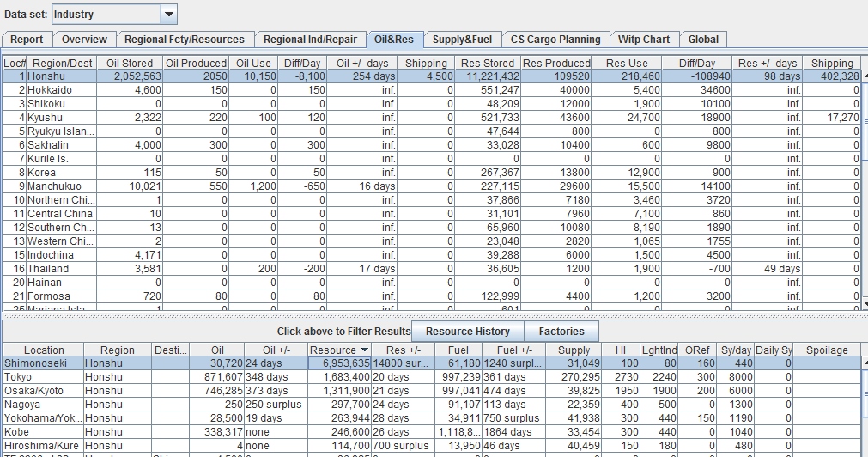Click the Factories button
868x457 pixels.
pos(561,332)
